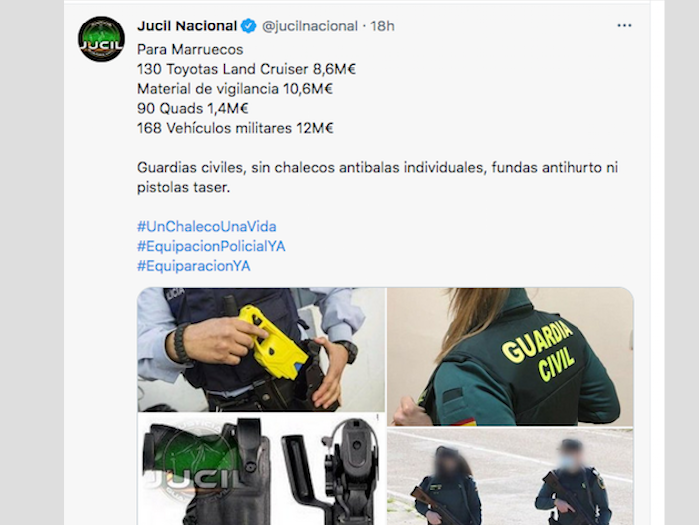The width and height of the screenshot is (699, 525).
Task: Open the Jucil Nacional profile avatar
Action: point(101,39)
